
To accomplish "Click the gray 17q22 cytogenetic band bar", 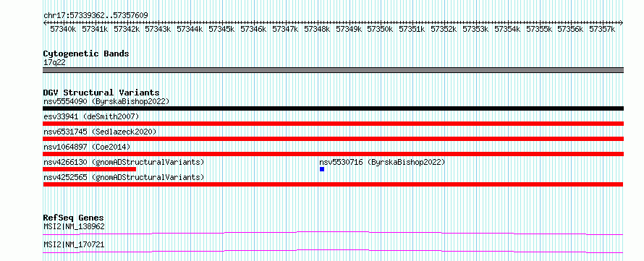I will (333, 70).
